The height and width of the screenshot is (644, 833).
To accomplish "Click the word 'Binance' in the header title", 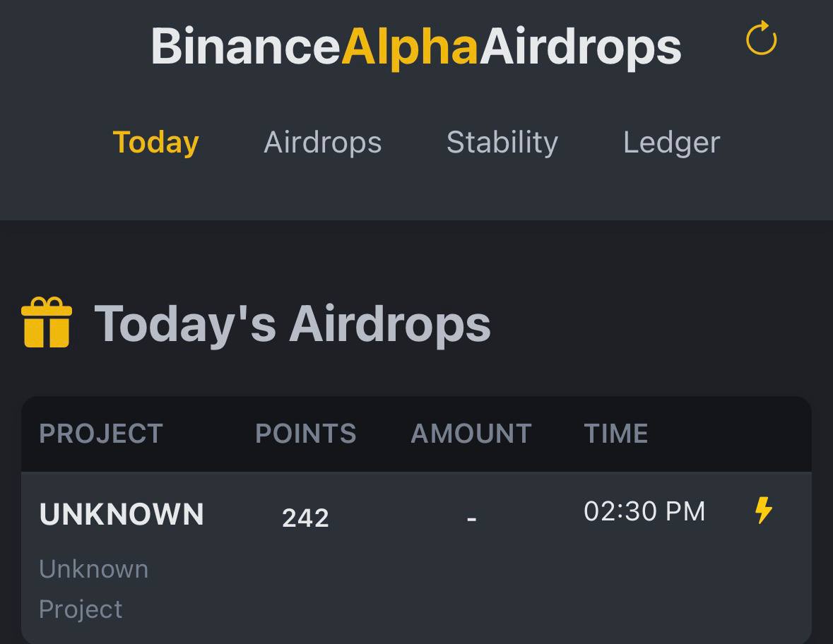I will [245, 47].
